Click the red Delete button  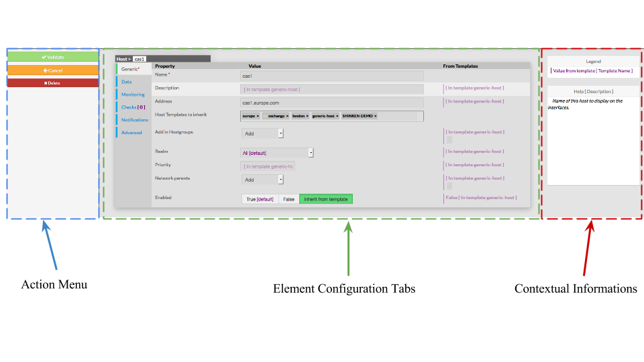(x=53, y=83)
